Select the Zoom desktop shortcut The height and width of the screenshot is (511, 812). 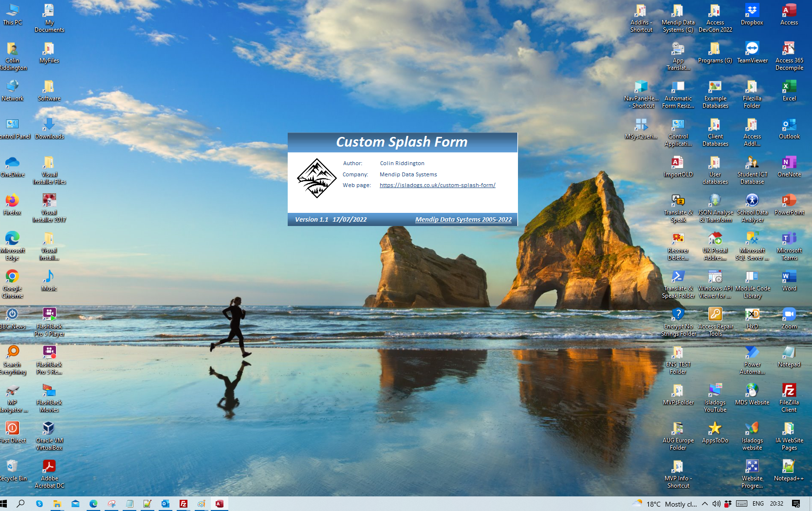pyautogui.click(x=789, y=319)
